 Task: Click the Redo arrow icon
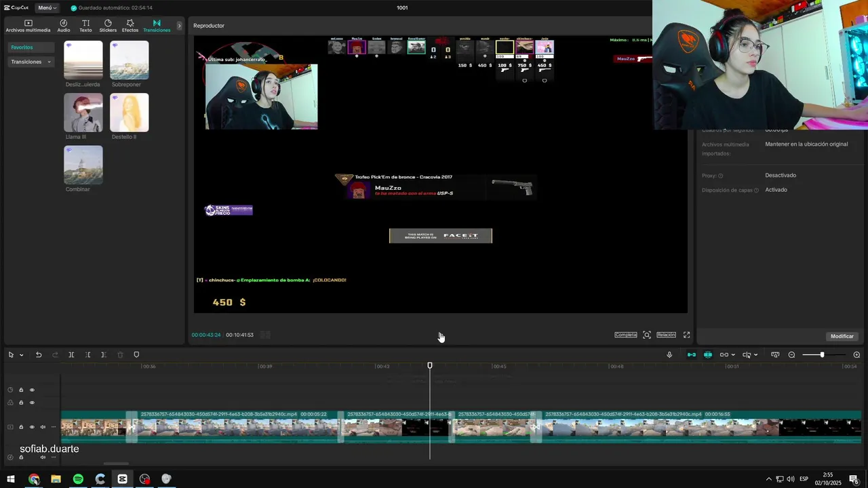click(x=55, y=354)
